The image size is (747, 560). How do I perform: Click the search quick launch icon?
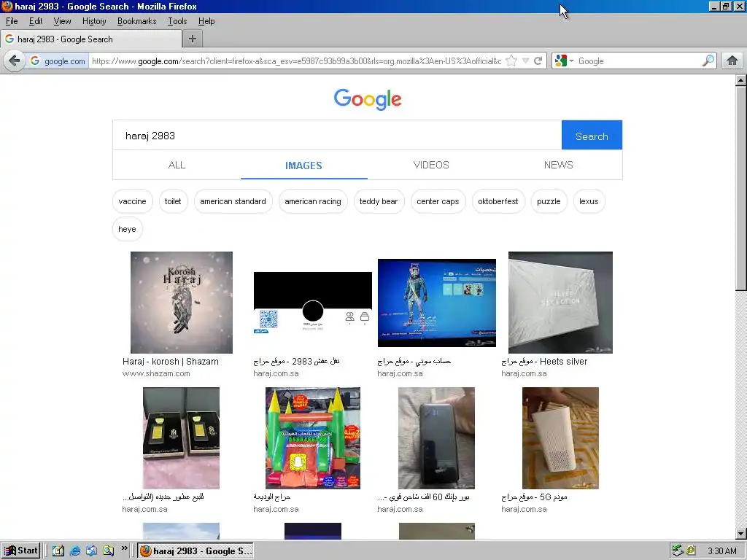108,551
